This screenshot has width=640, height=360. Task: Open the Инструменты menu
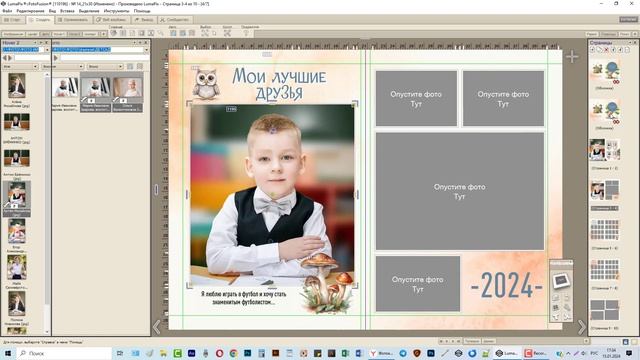[x=116, y=11]
